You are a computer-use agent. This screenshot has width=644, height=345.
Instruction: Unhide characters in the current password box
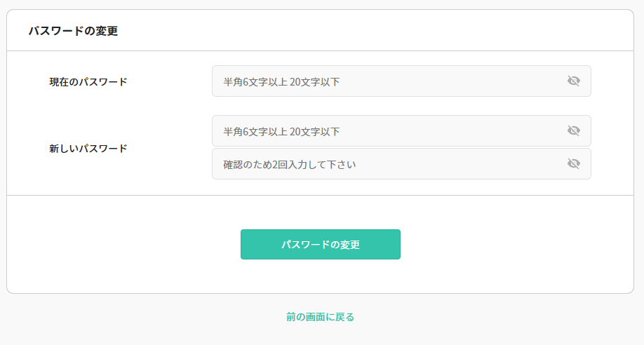pyautogui.click(x=574, y=81)
